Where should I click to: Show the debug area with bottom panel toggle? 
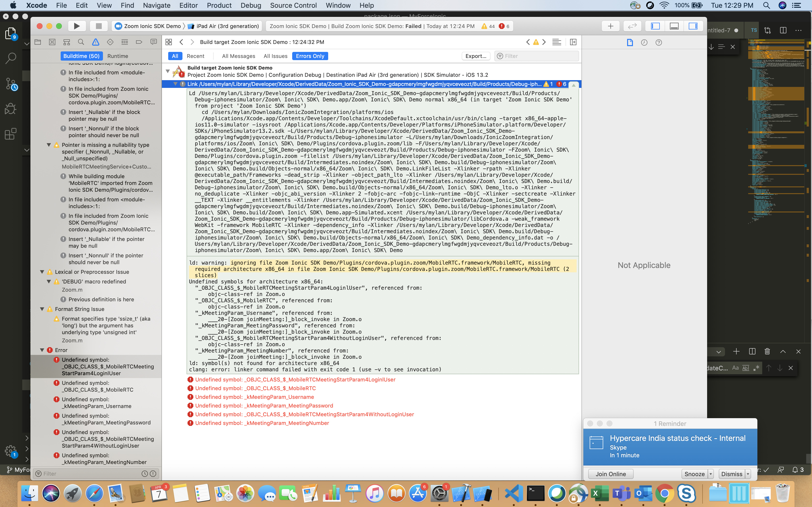(674, 26)
